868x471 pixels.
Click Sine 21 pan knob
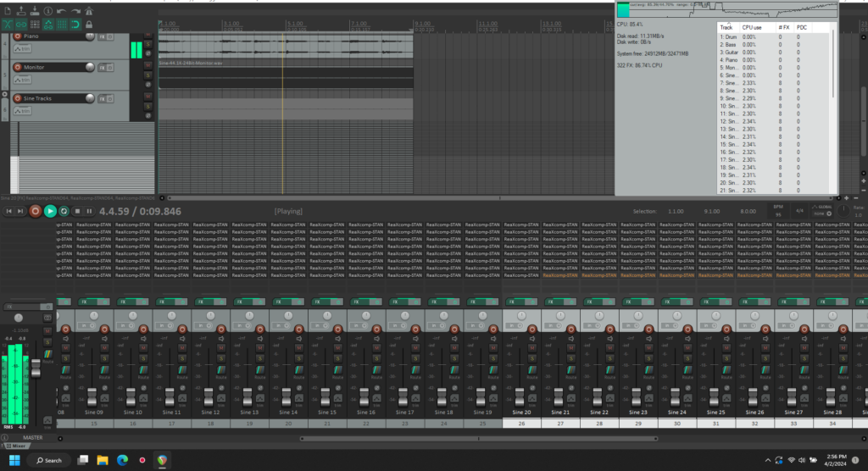pyautogui.click(x=560, y=315)
